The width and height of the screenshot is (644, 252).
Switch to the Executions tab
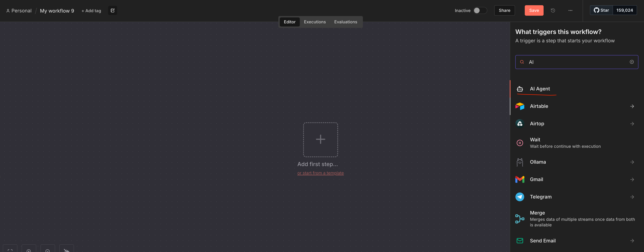point(315,22)
